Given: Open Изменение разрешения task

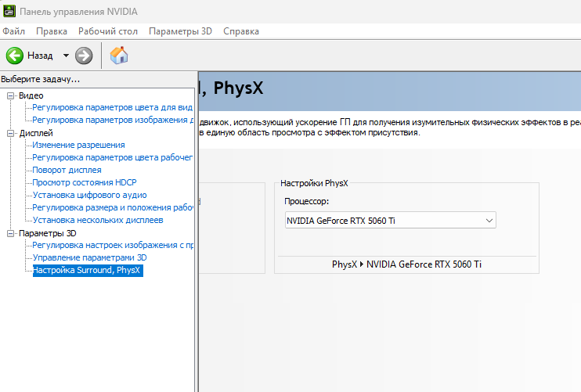Looking at the screenshot, I should point(78,145).
